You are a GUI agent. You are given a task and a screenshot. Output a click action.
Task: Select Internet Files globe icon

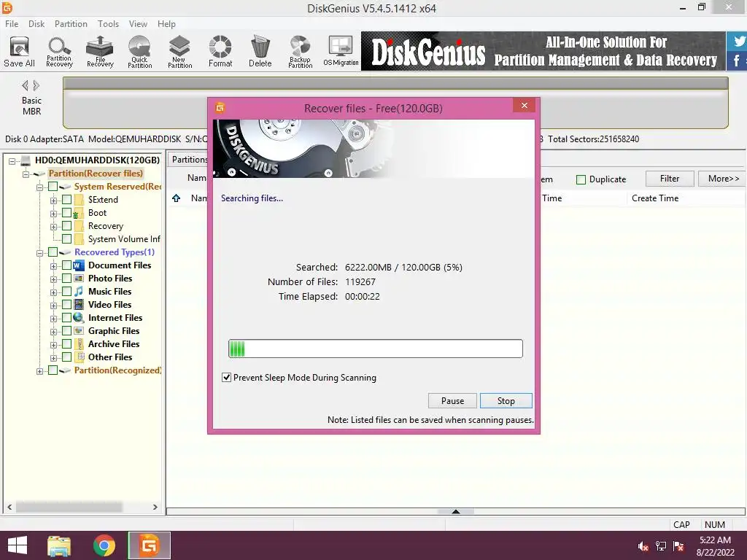[x=79, y=318]
